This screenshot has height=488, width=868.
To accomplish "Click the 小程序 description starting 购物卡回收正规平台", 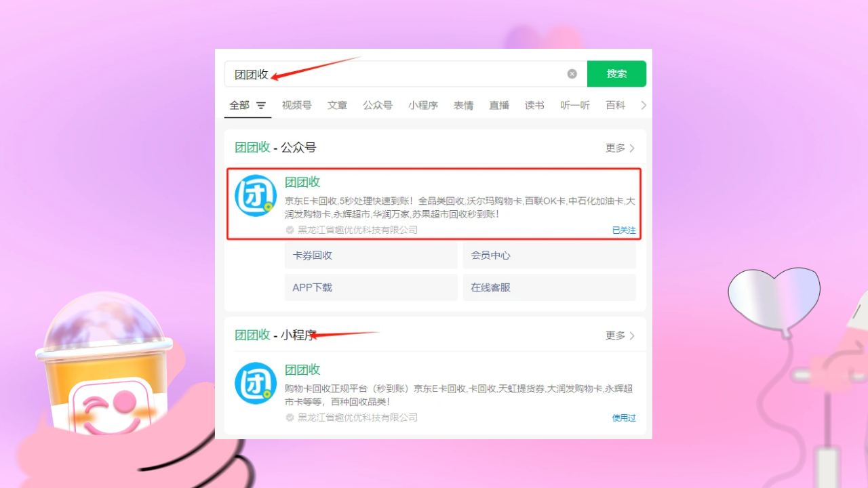I will click(459, 395).
